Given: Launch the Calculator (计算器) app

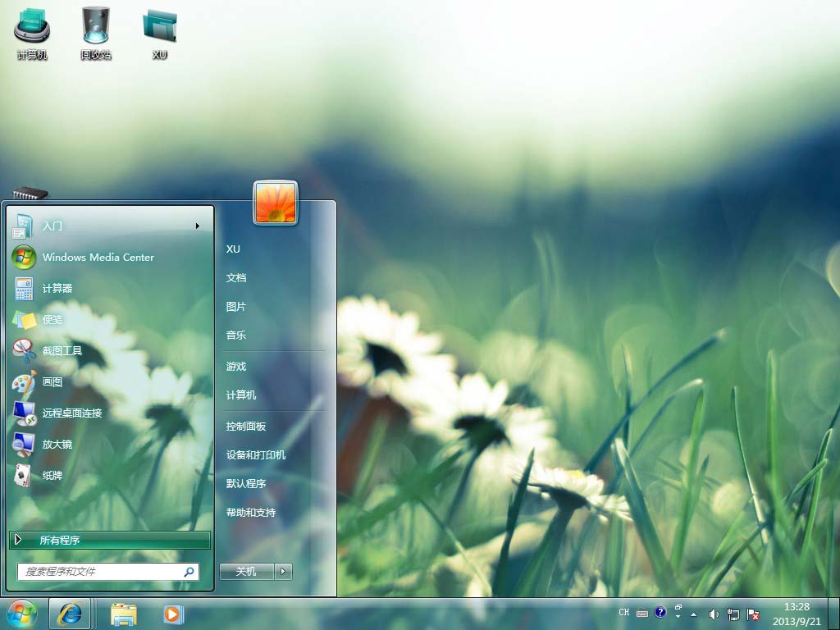Looking at the screenshot, I should click(x=57, y=288).
